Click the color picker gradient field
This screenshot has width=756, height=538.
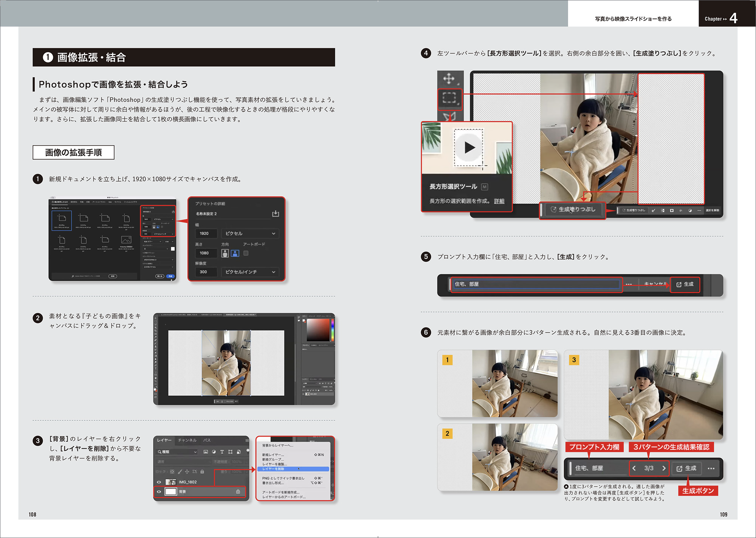click(x=318, y=330)
